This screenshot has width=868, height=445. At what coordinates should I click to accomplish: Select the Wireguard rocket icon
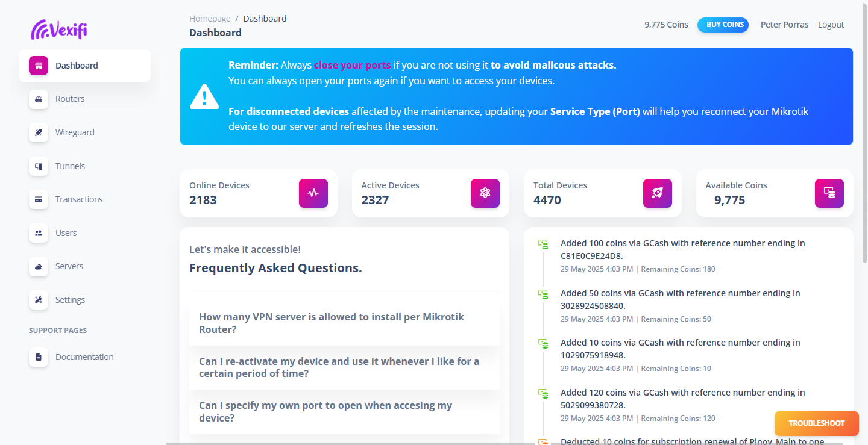pyautogui.click(x=39, y=132)
